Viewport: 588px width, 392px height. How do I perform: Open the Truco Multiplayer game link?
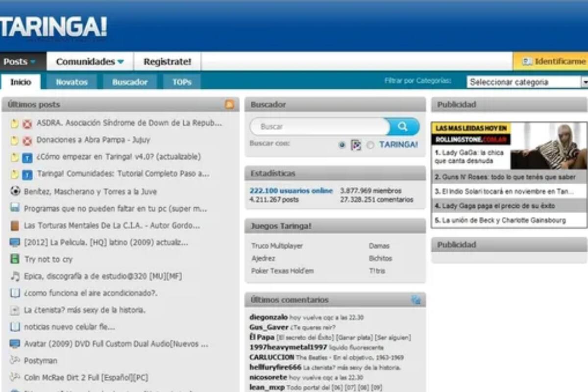[277, 246]
